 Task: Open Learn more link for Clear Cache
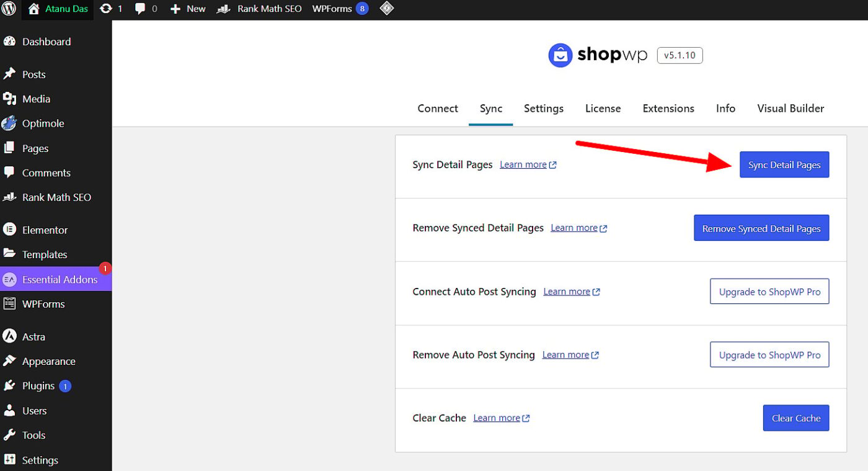coord(502,418)
